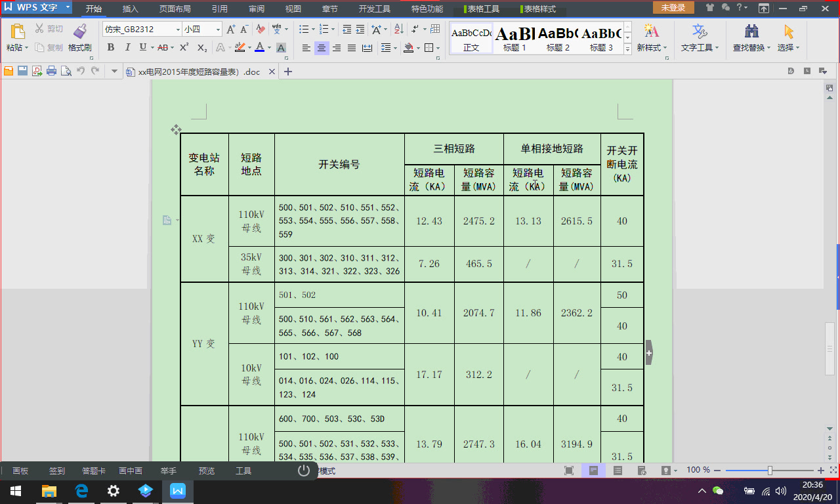Open WeChat from the system tray
This screenshot has height=504, width=840.
718,490
